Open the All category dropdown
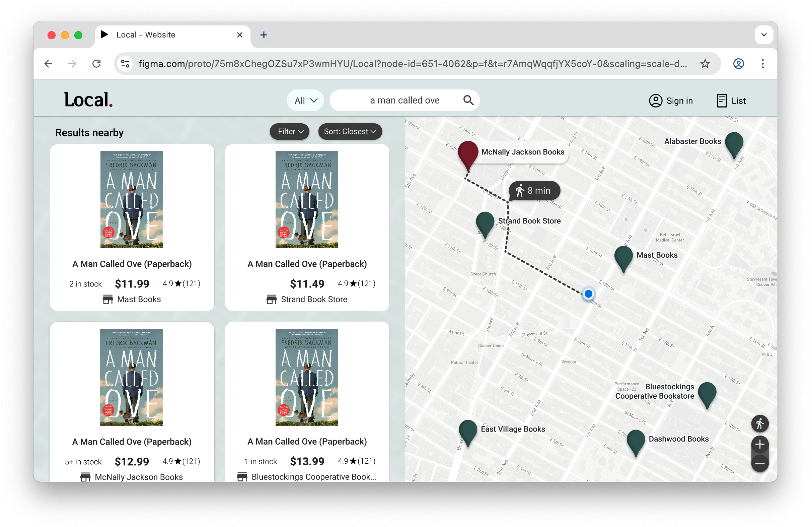Image resolution: width=812 pixels, height=527 pixels. (x=305, y=101)
